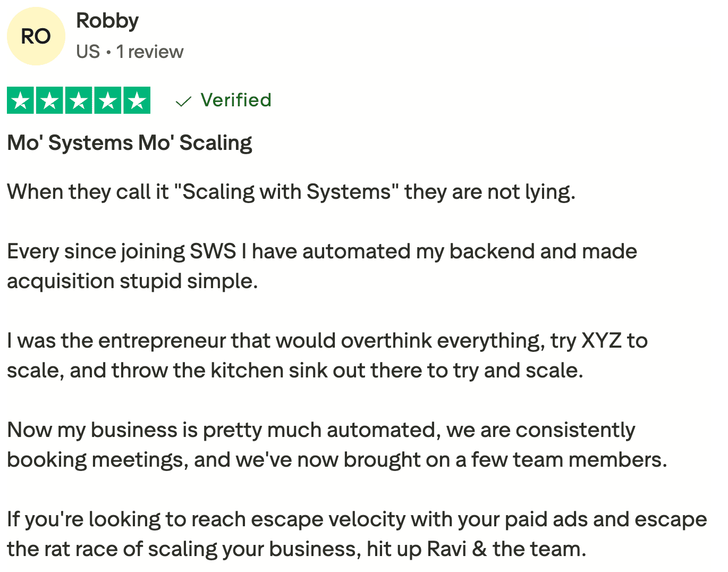Click the "booking meetings" line
Viewport: 728px width, 572px height.
coord(337,460)
